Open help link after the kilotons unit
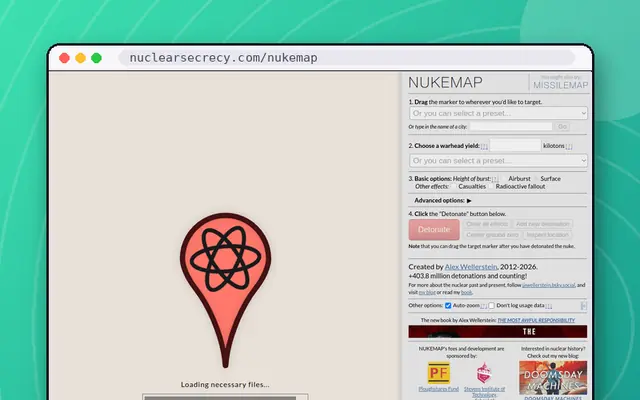Viewport: 640px width, 400px height. tap(569, 146)
